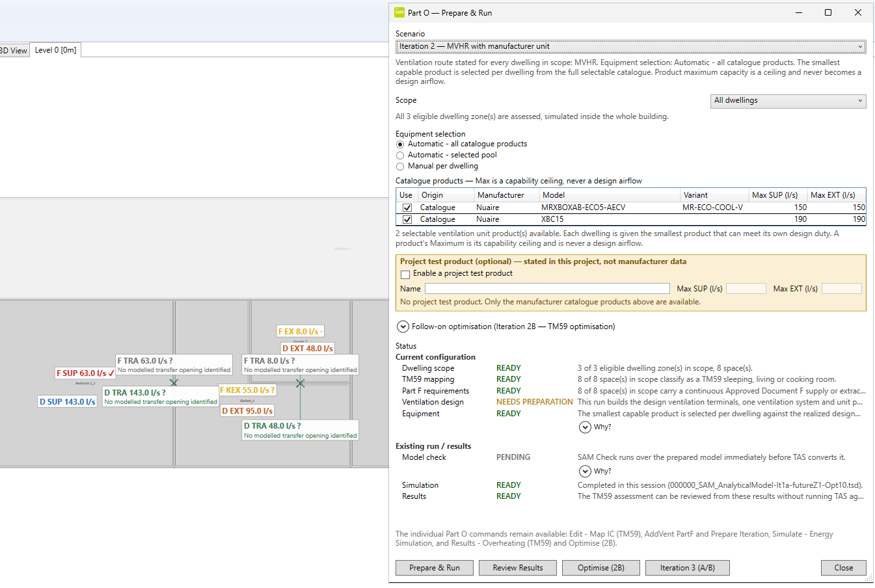Sort catalogue by Variant column header
875x588 pixels.
tap(714, 195)
